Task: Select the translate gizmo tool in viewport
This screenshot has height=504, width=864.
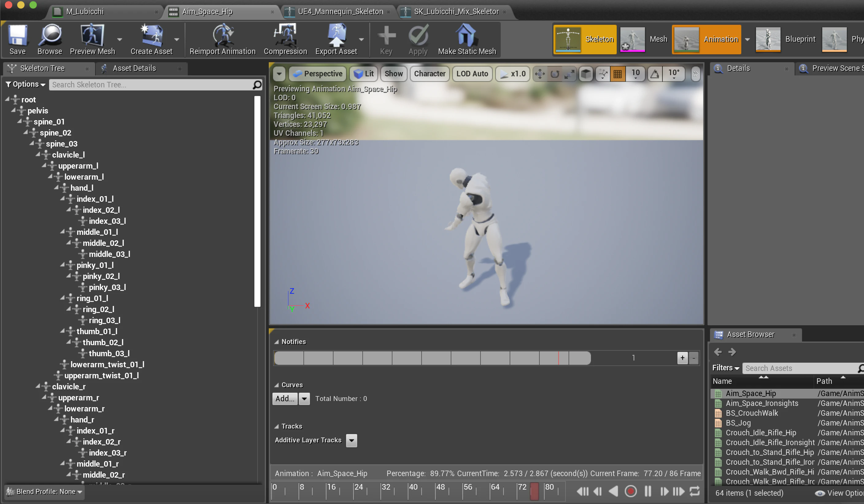Action: pos(540,74)
